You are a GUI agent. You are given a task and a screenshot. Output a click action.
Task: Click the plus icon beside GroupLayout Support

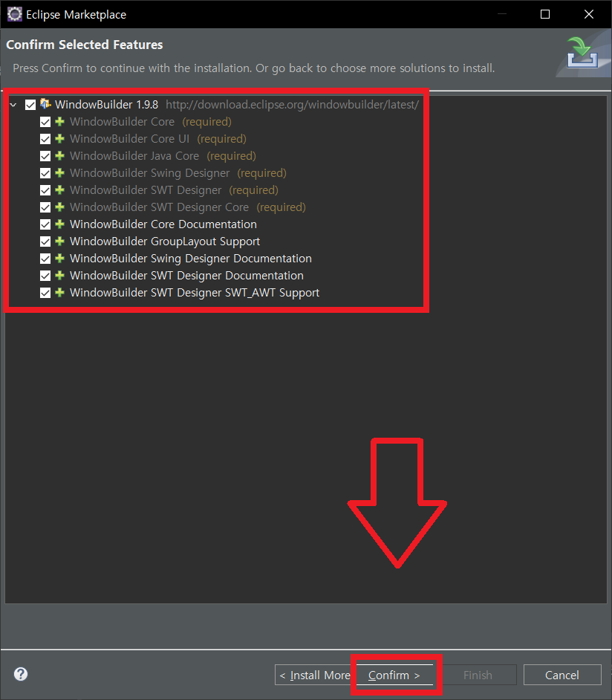pos(59,241)
